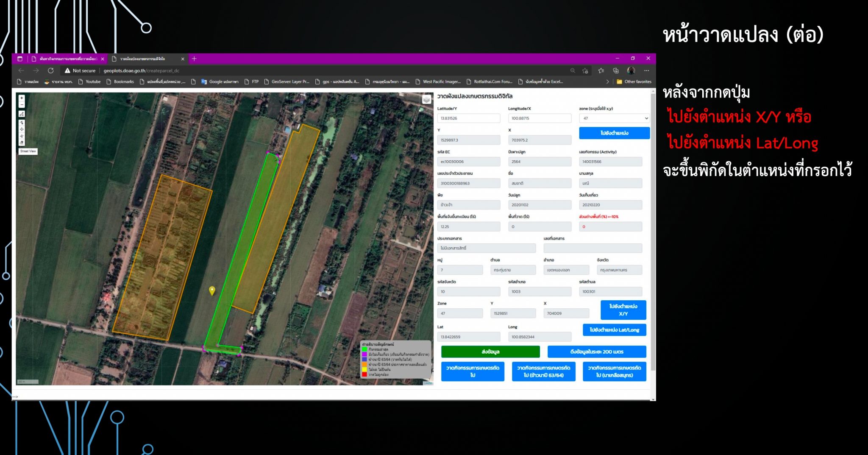Viewport: 868px width, 455px height.
Task: Activate the edit vertices tool on map
Action: coord(22,123)
